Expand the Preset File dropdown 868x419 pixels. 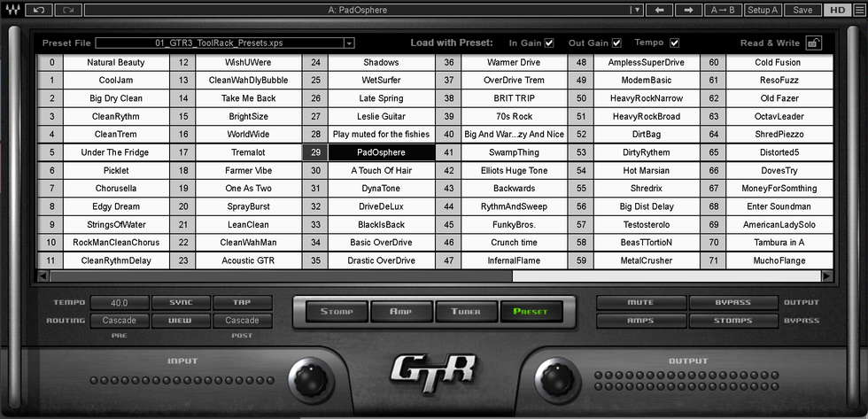(x=349, y=43)
